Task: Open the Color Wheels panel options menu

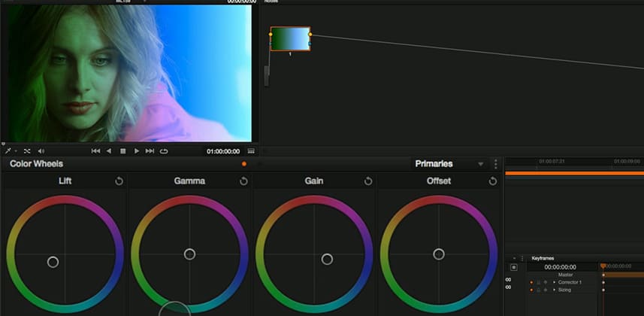Action: pos(496,164)
